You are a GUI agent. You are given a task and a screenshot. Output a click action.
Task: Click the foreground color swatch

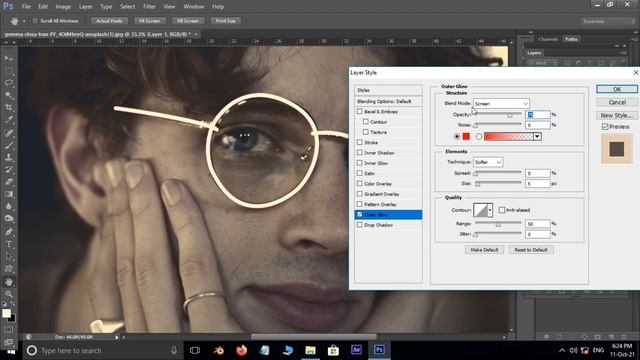coord(6,313)
